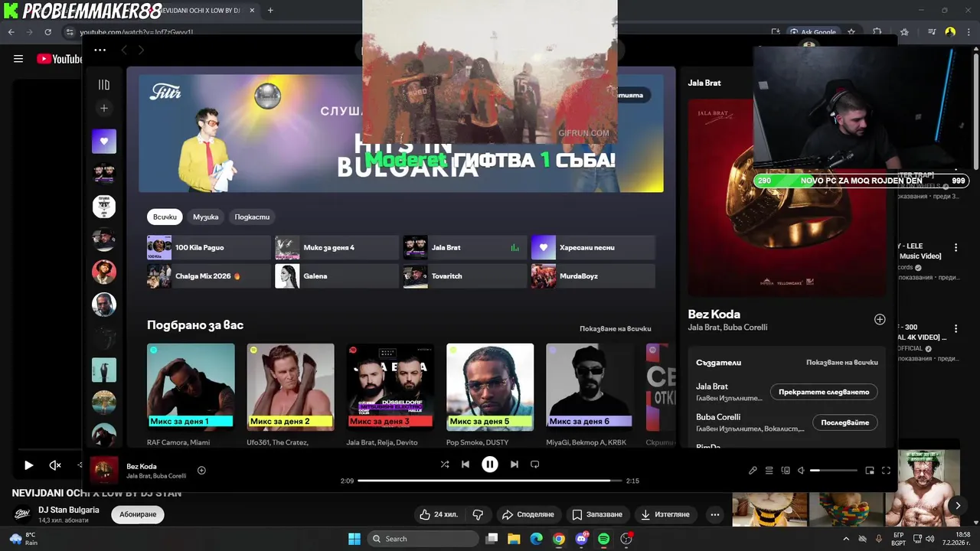980x551 pixels.
Task: Mute the Spotify volume speaker icon
Action: 801,471
